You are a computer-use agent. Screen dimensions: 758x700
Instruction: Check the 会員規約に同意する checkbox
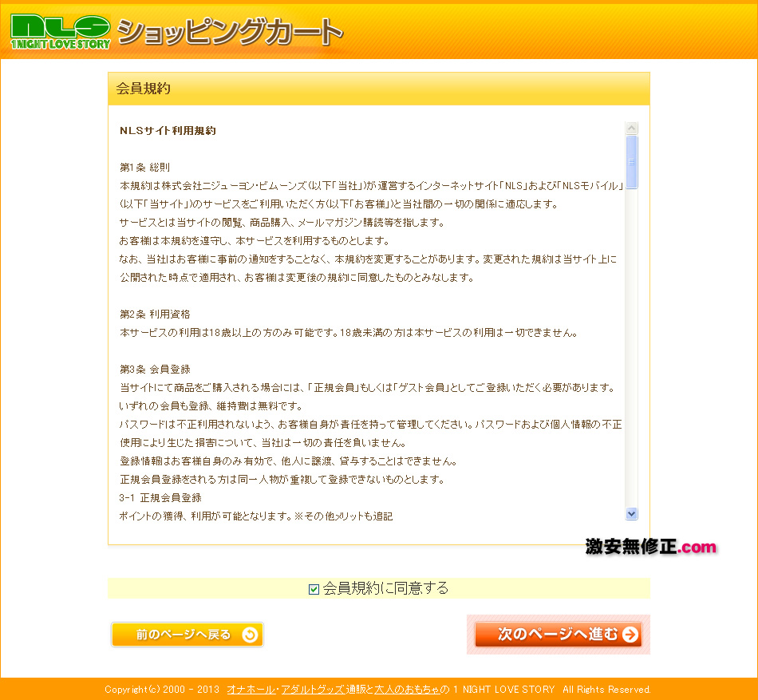click(x=314, y=589)
